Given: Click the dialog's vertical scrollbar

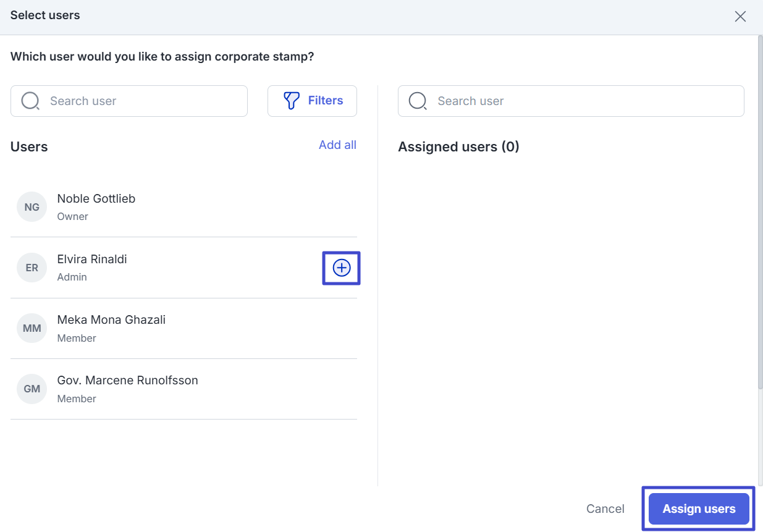Looking at the screenshot, I should pos(759,210).
